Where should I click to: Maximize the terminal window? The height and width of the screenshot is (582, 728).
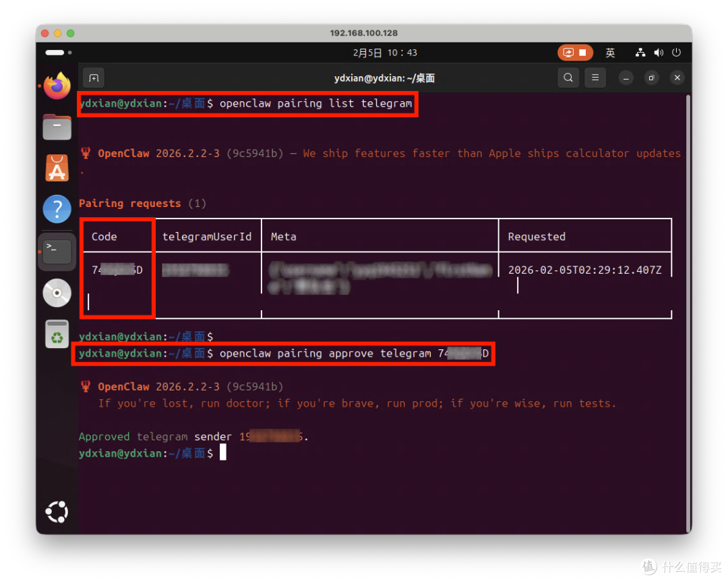tap(651, 78)
